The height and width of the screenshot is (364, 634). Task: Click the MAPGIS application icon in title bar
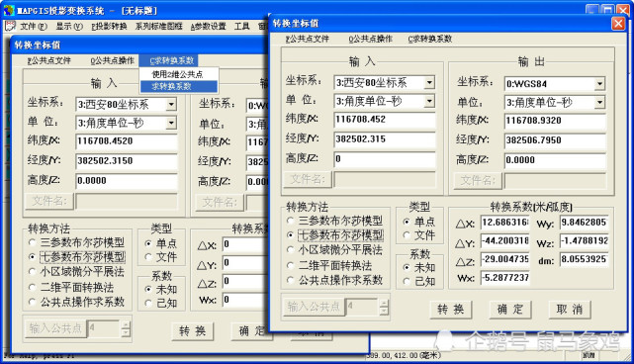pyautogui.click(x=9, y=10)
